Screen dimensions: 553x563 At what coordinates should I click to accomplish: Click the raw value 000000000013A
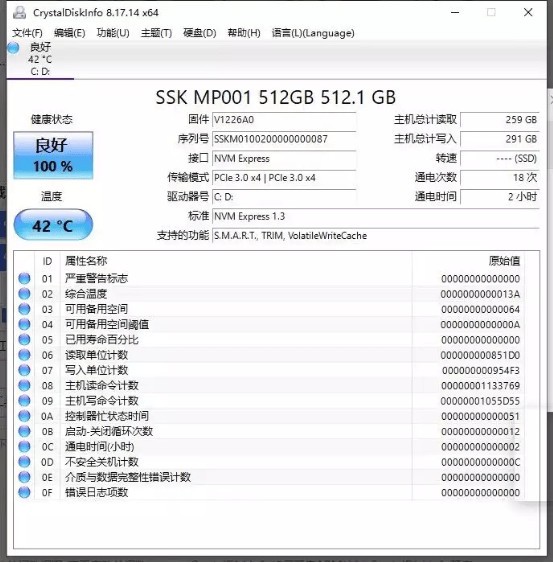480,294
